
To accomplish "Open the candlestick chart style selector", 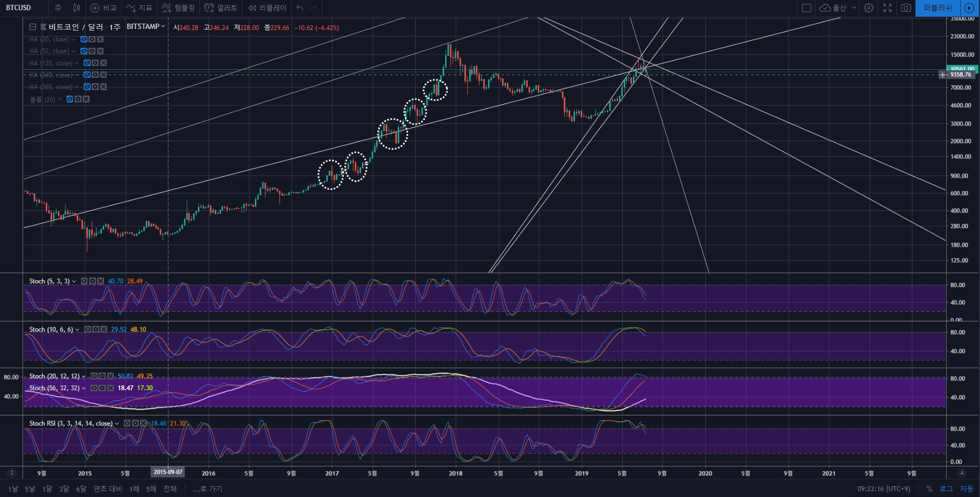I will click(77, 8).
